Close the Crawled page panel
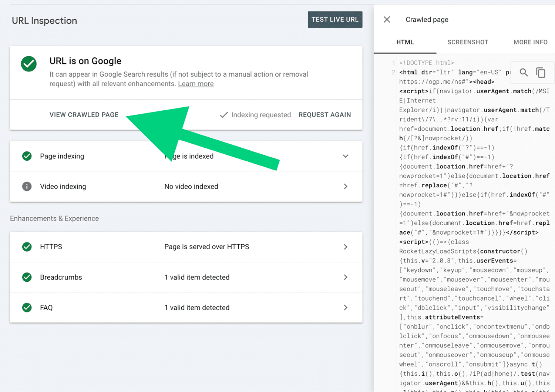This screenshot has height=392, width=555. point(387,20)
